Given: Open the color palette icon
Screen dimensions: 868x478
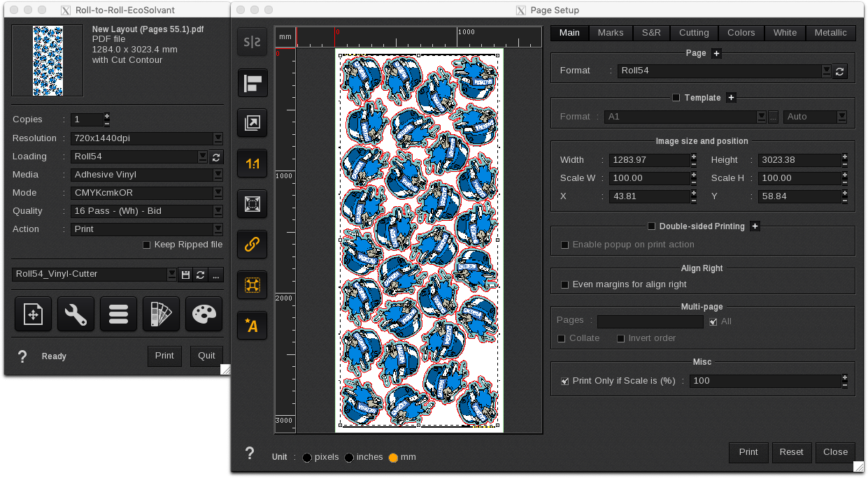Looking at the screenshot, I should click(x=204, y=314).
